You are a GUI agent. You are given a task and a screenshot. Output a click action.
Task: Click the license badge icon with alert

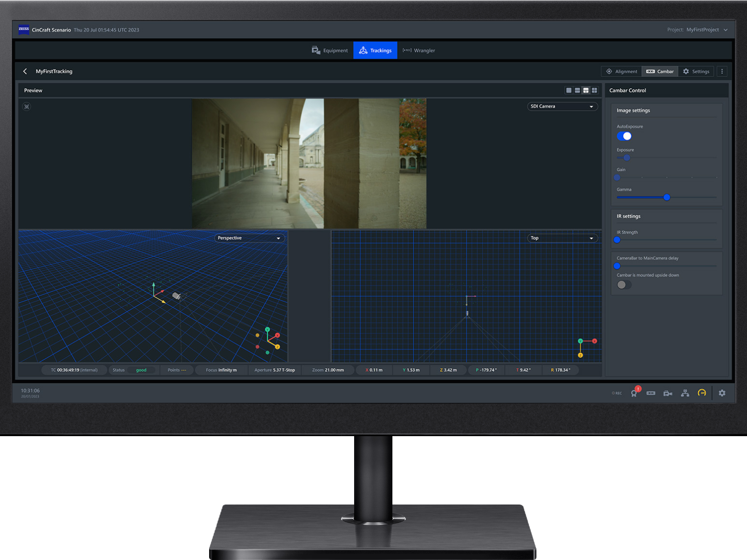click(x=634, y=393)
